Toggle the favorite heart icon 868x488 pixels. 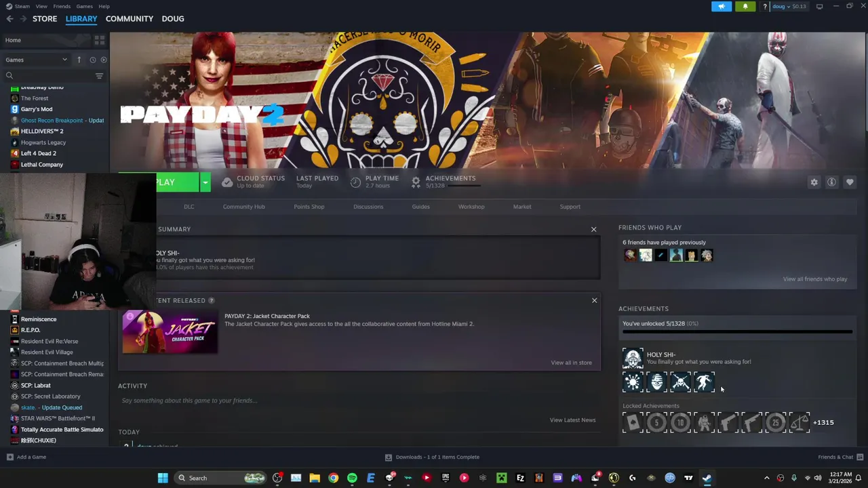tap(849, 182)
